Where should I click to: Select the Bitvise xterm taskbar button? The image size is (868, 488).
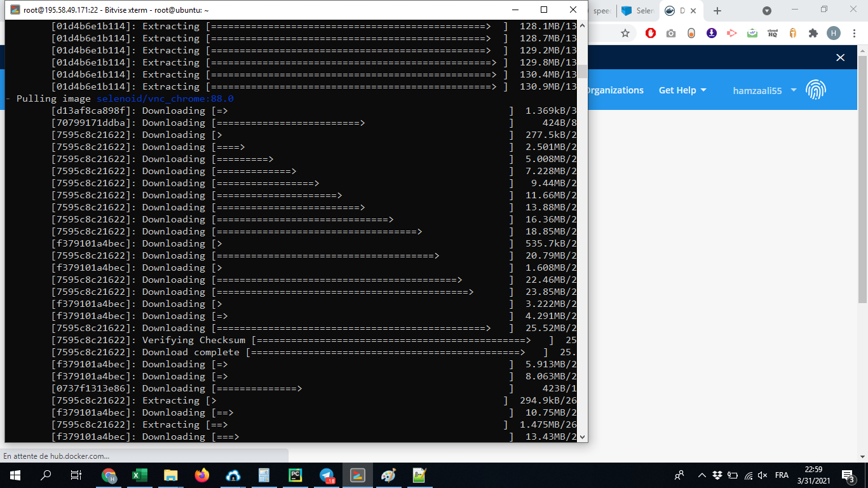[358, 475]
